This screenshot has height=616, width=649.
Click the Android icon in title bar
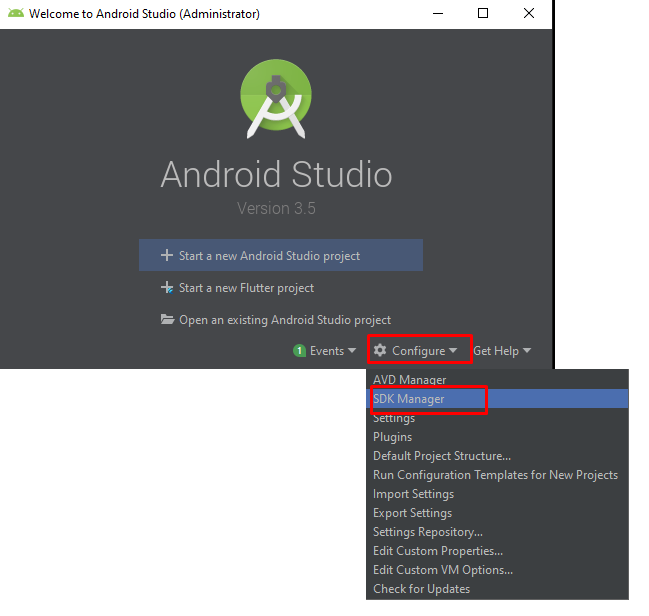[15, 14]
